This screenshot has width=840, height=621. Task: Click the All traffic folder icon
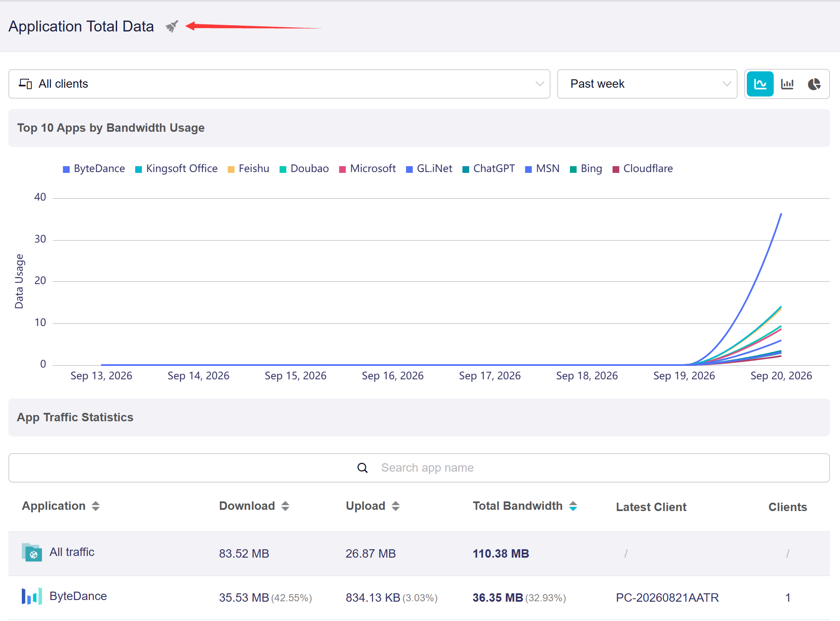tap(32, 552)
